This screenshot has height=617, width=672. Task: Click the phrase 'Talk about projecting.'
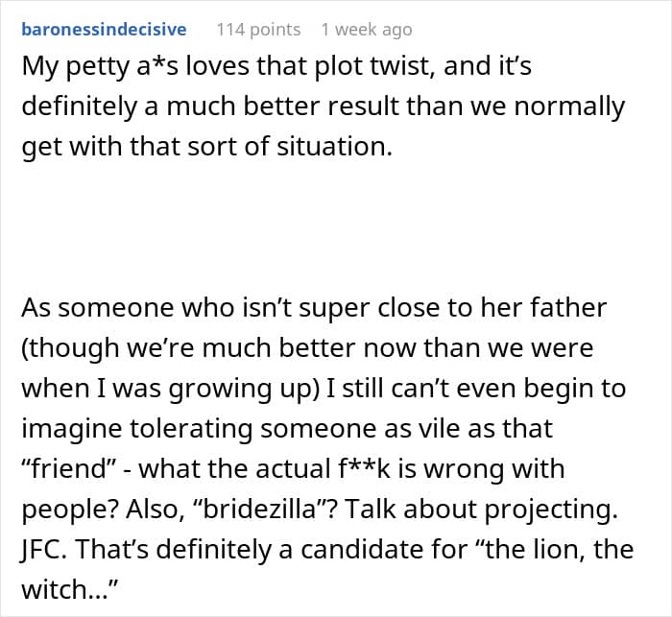tap(481, 509)
